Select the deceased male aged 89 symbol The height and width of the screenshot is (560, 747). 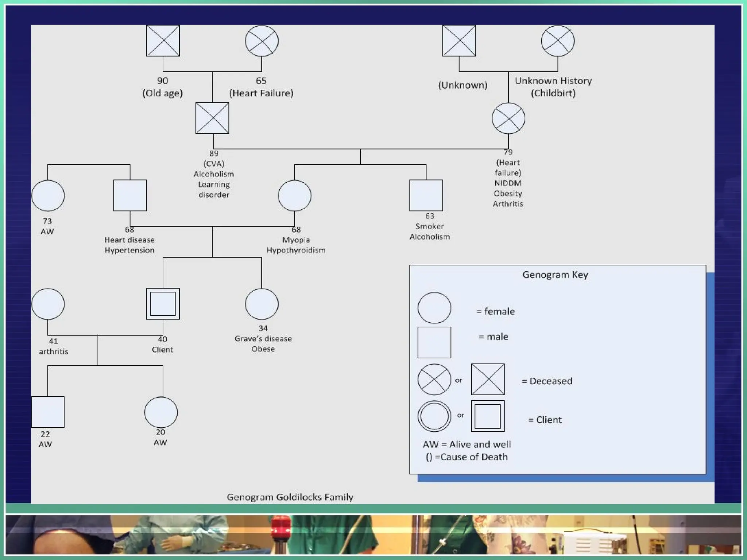click(x=212, y=118)
